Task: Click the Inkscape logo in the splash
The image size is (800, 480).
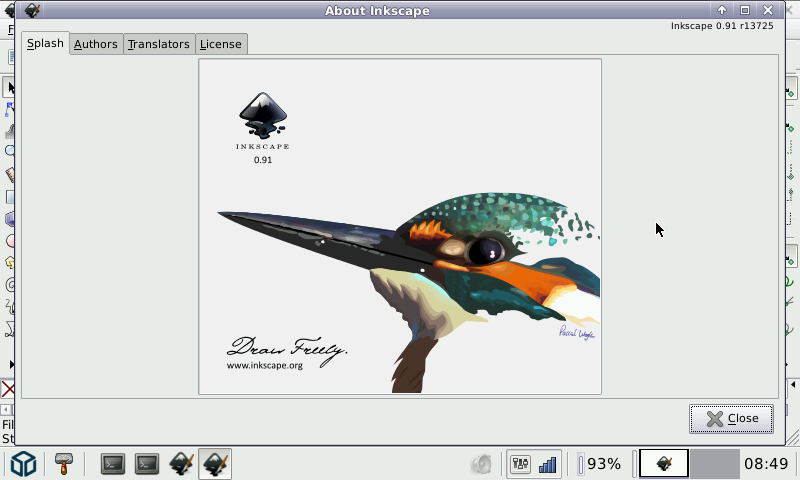Action: point(263,116)
